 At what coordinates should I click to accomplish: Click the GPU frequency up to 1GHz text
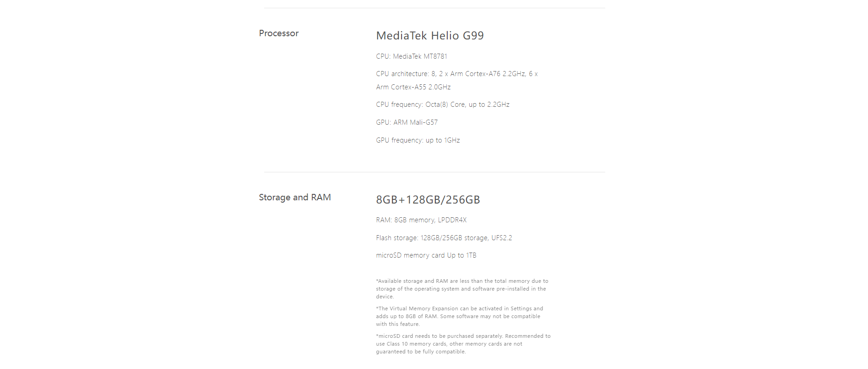(418, 140)
